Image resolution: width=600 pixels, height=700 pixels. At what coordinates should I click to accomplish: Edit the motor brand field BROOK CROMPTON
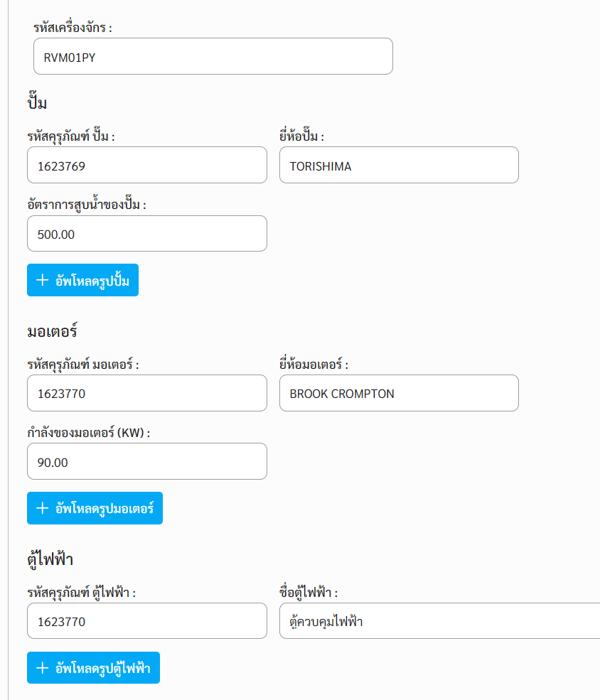tap(399, 393)
